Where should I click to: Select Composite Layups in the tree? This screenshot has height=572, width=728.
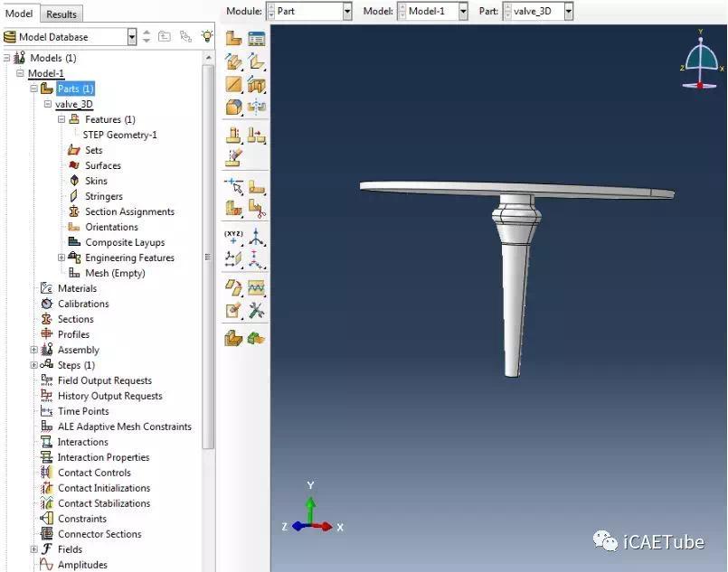tap(125, 242)
